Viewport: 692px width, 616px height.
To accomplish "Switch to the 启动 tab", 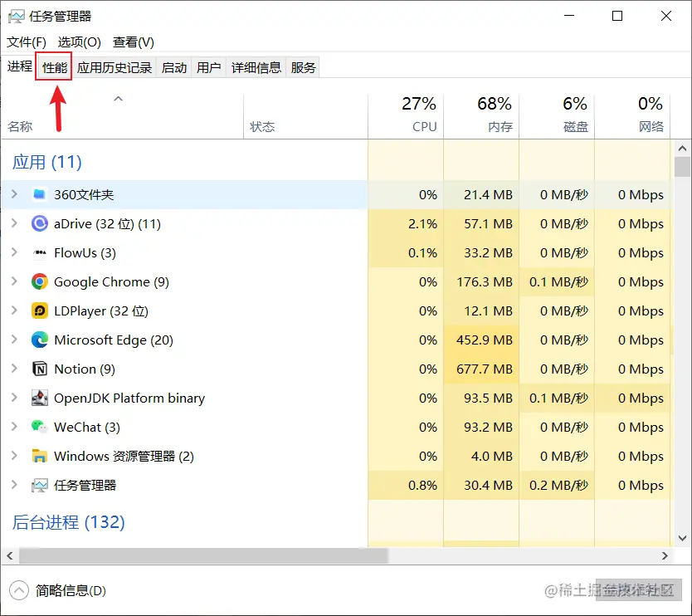I will pyautogui.click(x=174, y=67).
